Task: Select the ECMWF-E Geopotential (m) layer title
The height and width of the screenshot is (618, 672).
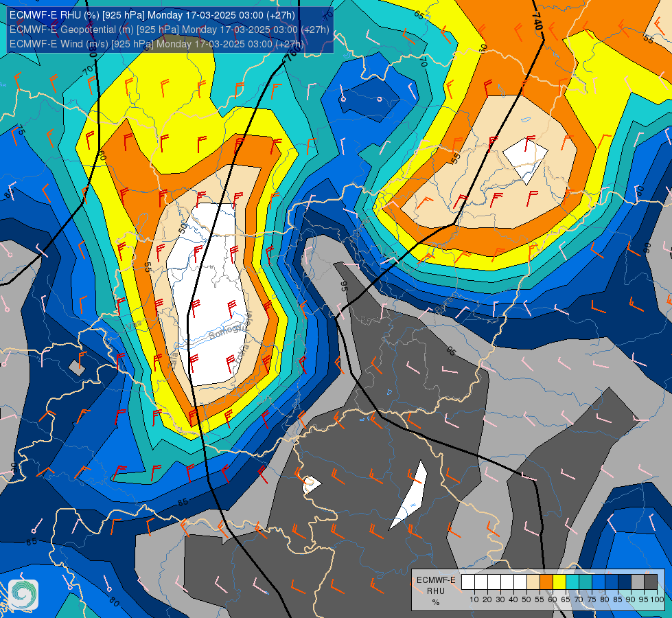Action: (x=170, y=30)
